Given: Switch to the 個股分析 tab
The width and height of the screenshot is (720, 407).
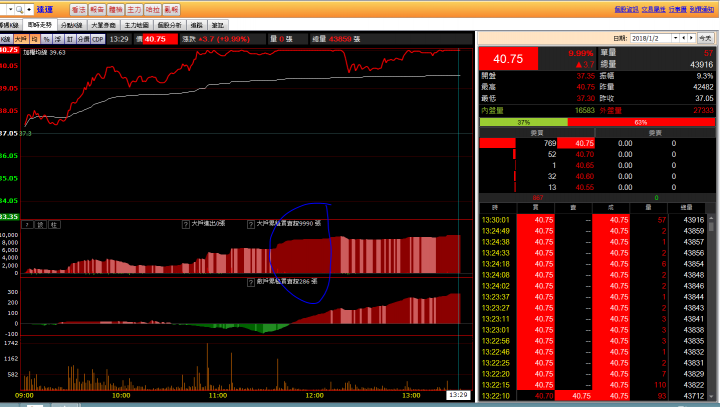Looking at the screenshot, I should [170, 25].
